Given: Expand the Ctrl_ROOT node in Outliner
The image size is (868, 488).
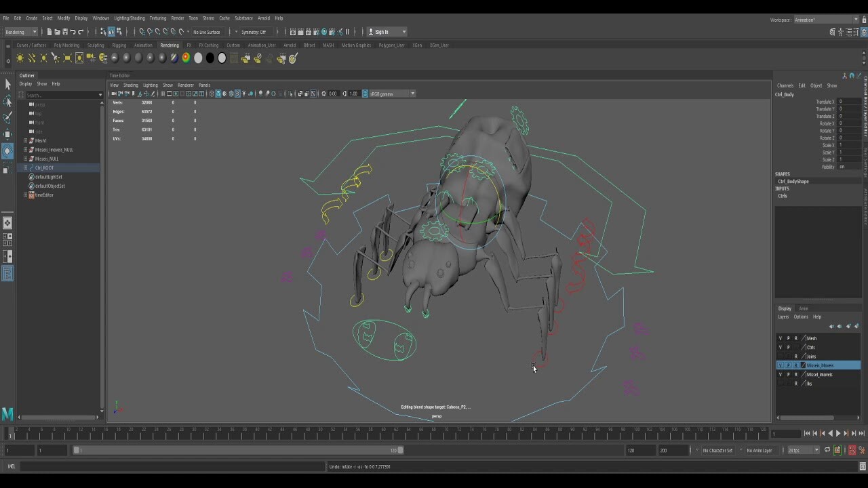Looking at the screenshot, I should coord(26,167).
